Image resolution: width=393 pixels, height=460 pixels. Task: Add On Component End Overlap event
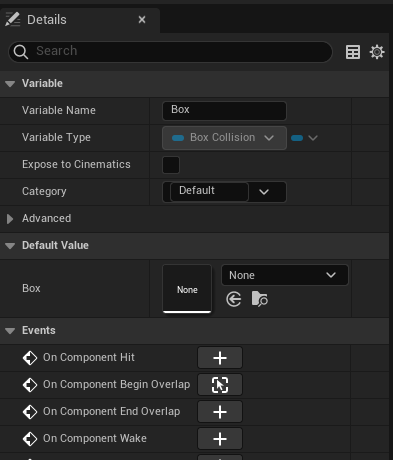(x=220, y=412)
